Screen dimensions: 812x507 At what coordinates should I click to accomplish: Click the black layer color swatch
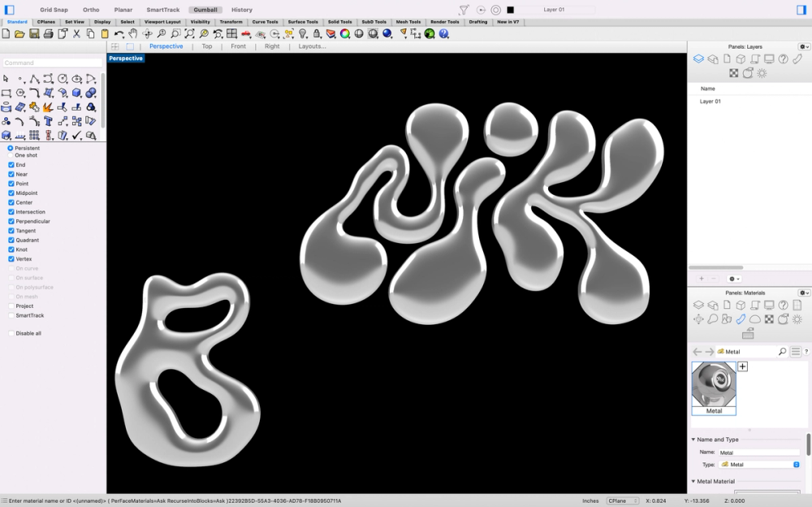click(510, 9)
